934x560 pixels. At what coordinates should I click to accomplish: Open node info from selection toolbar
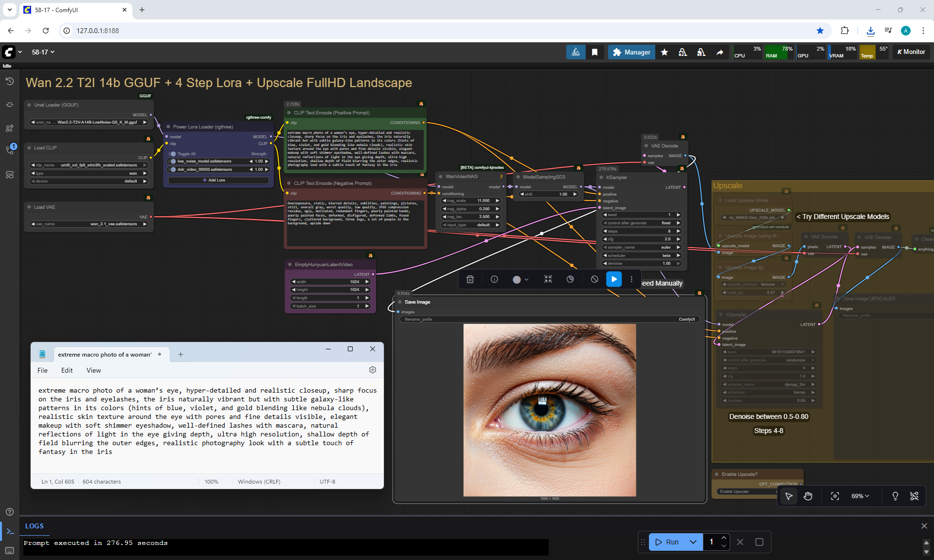coord(494,279)
